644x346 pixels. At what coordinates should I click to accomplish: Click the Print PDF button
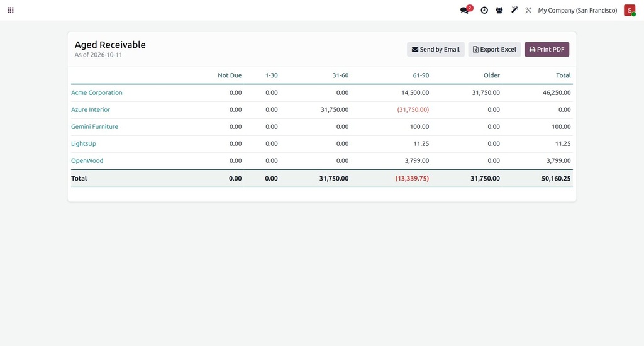(547, 49)
